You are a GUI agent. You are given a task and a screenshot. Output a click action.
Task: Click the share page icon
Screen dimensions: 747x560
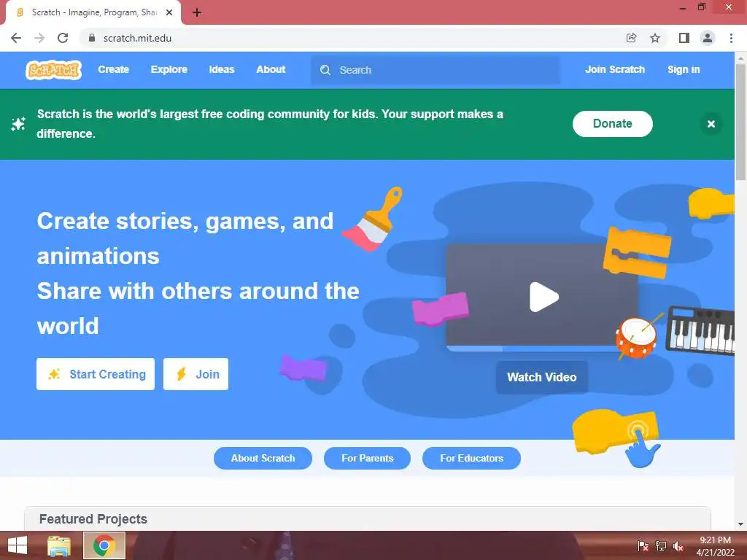[x=631, y=38]
